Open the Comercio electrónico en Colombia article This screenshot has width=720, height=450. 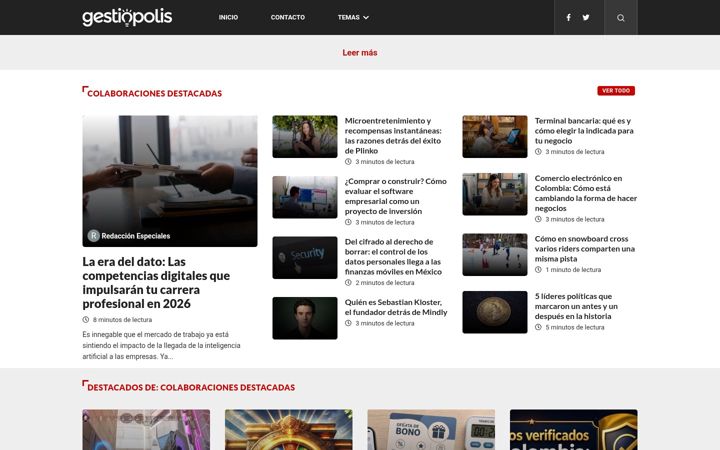(586, 193)
